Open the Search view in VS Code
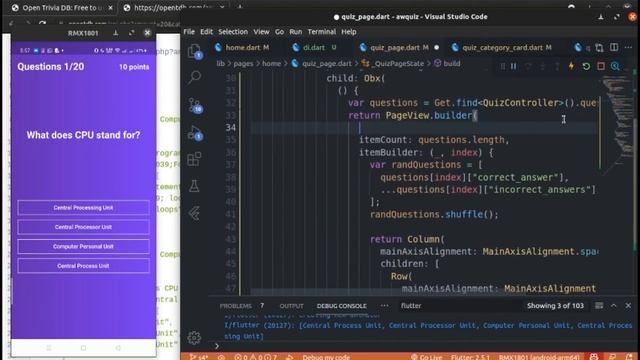This screenshot has width=640, height=360. coord(194,77)
